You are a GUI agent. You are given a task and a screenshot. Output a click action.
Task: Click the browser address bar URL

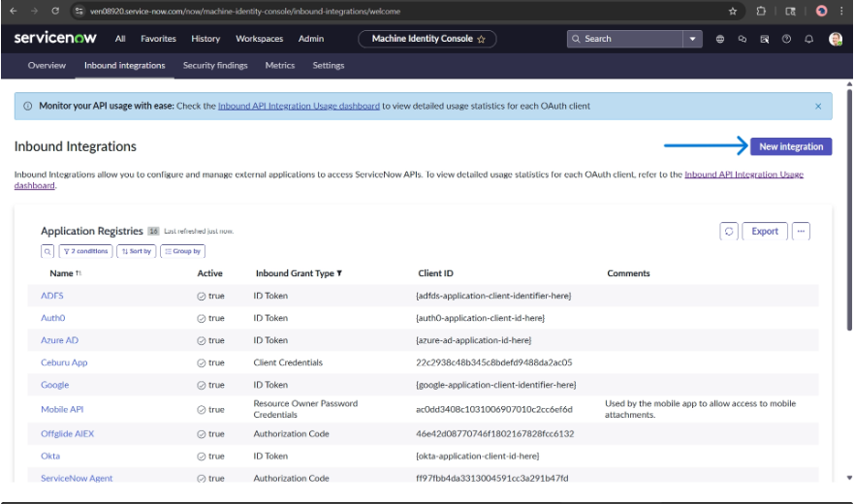coord(245,11)
